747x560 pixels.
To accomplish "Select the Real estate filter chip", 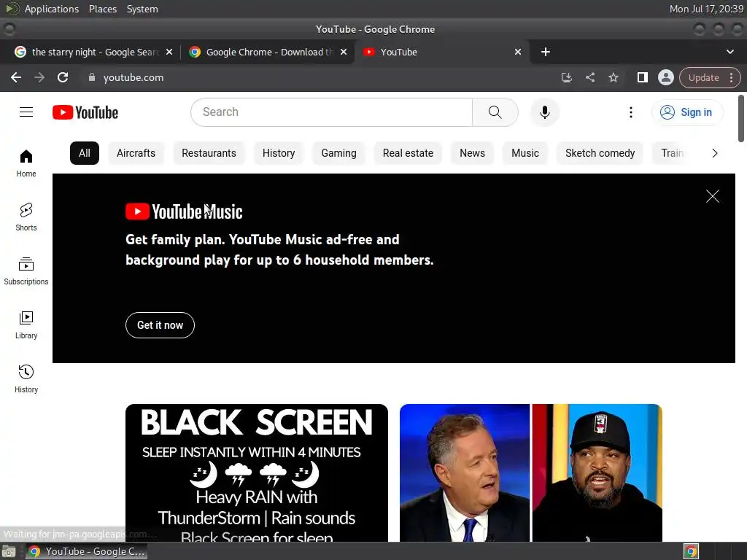I will (408, 153).
